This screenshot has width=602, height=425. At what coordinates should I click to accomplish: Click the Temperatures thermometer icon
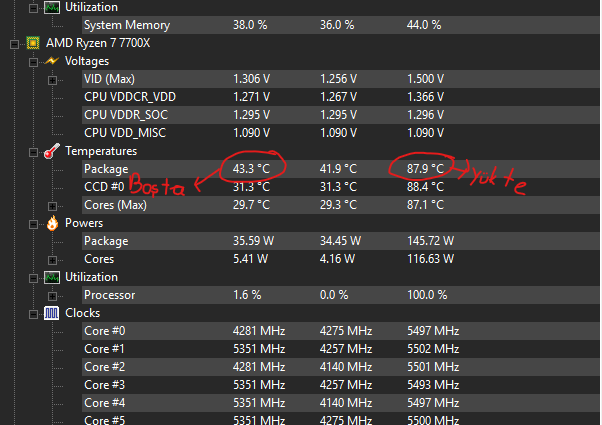pos(50,151)
